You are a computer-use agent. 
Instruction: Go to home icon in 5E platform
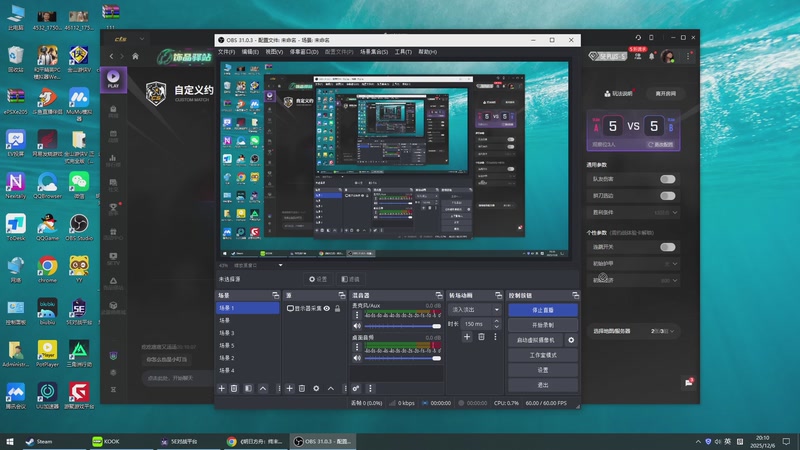pyautogui.click(x=135, y=56)
